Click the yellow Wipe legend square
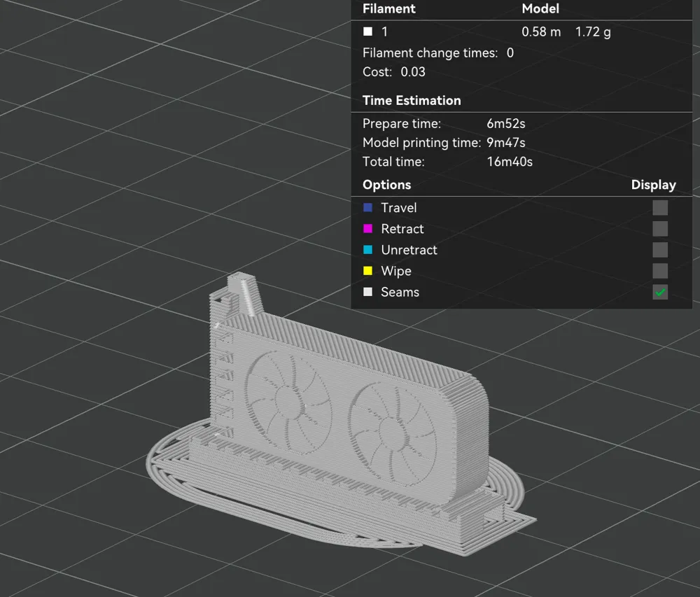The image size is (700, 597). pos(367,271)
